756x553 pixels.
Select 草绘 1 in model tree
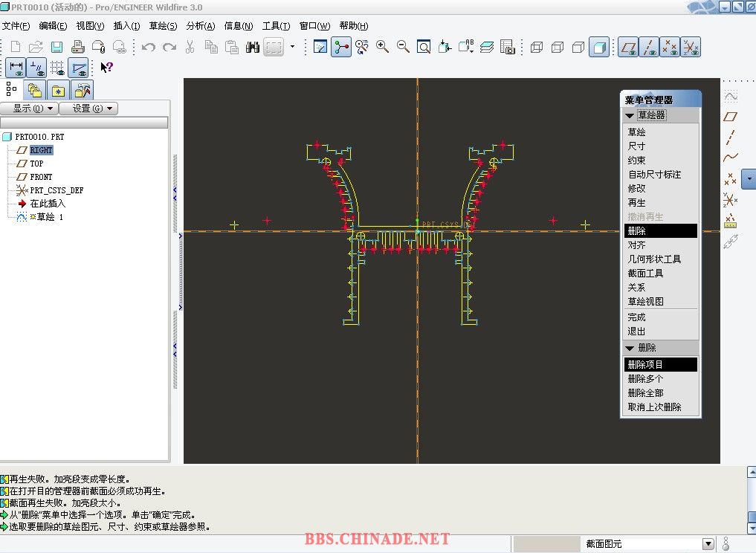coord(47,217)
